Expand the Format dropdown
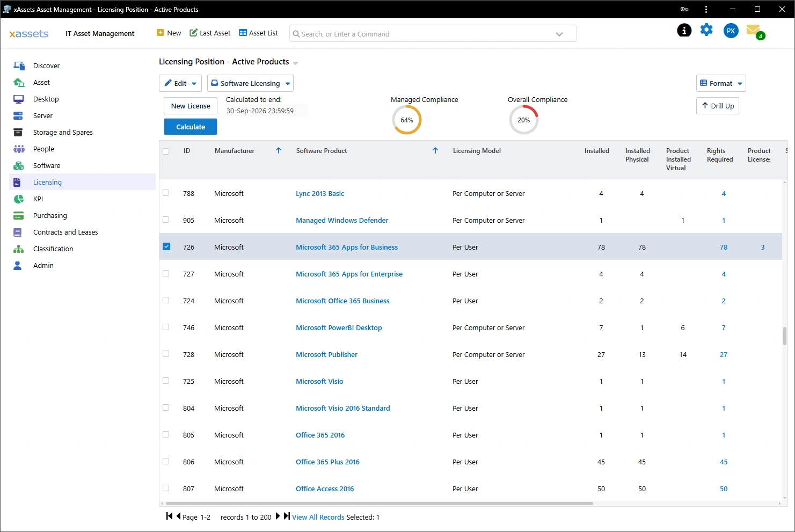This screenshot has height=532, width=795. click(721, 83)
